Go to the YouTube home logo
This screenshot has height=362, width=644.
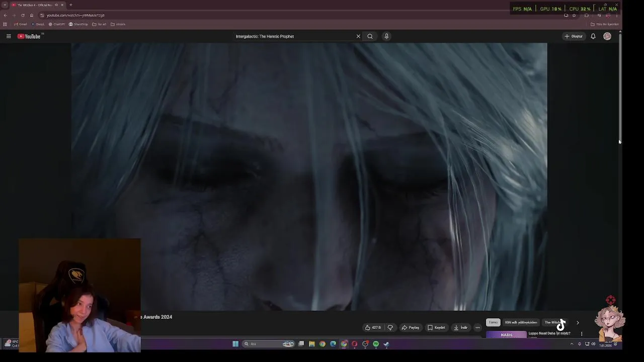pyautogui.click(x=30, y=36)
